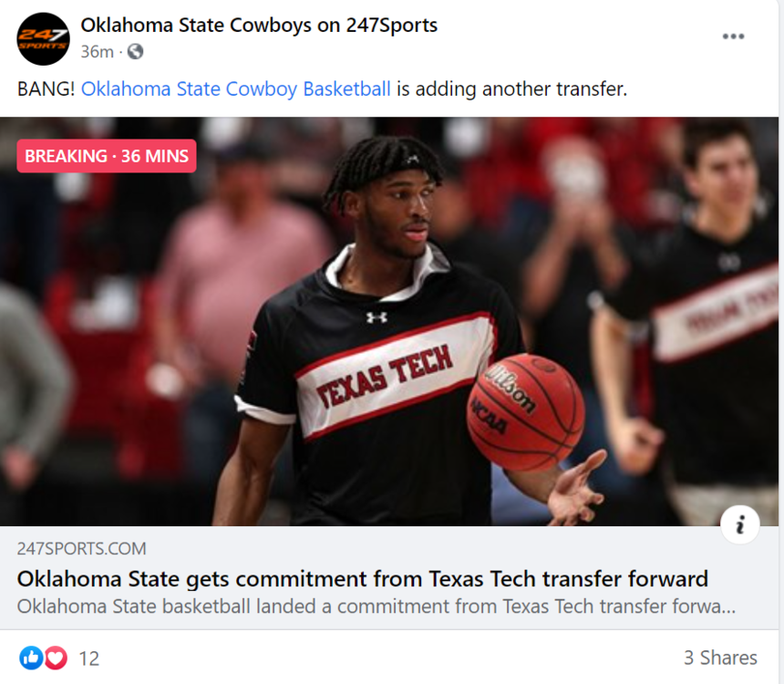Open the Texas Tech transfer commitment headline
The height and width of the screenshot is (684, 784).
[x=362, y=578]
